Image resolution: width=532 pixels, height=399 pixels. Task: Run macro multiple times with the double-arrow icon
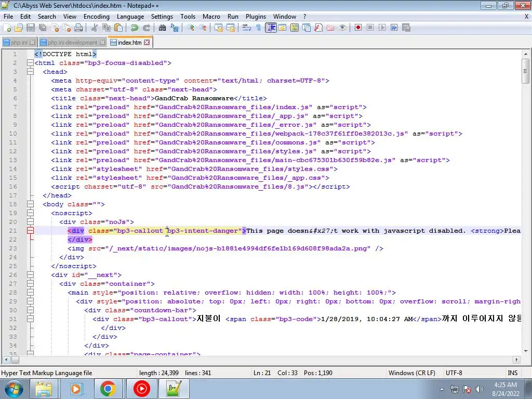pyautogui.click(x=394, y=28)
